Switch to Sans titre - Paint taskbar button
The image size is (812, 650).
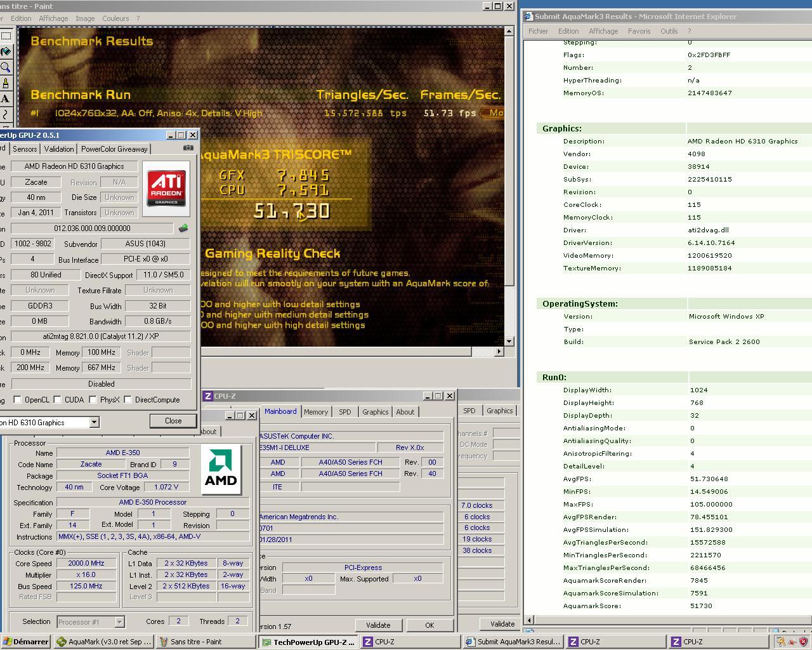[x=206, y=642]
